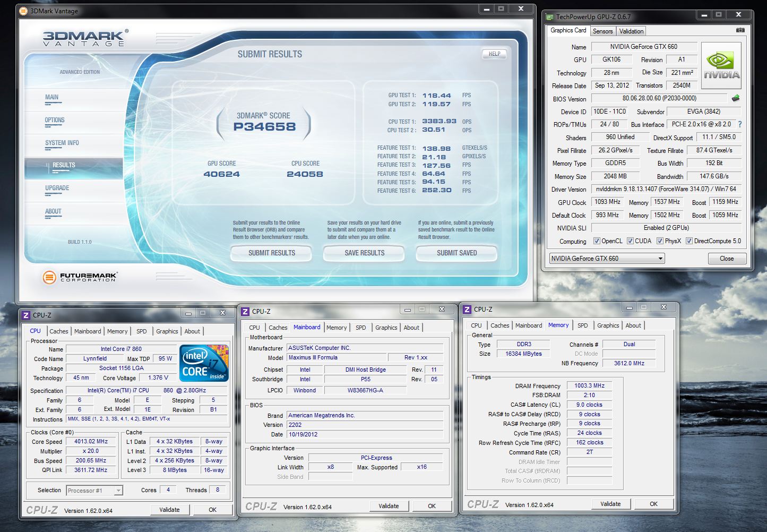767x532 pixels.
Task: Click the Help button in 3DMark
Action: (x=494, y=54)
